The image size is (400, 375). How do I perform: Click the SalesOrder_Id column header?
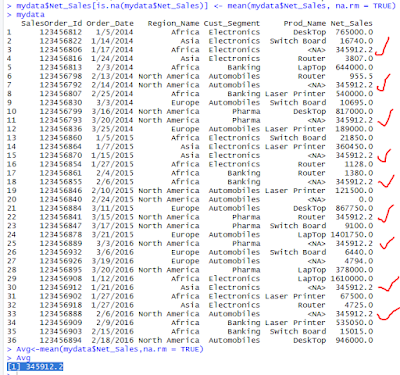point(51,24)
